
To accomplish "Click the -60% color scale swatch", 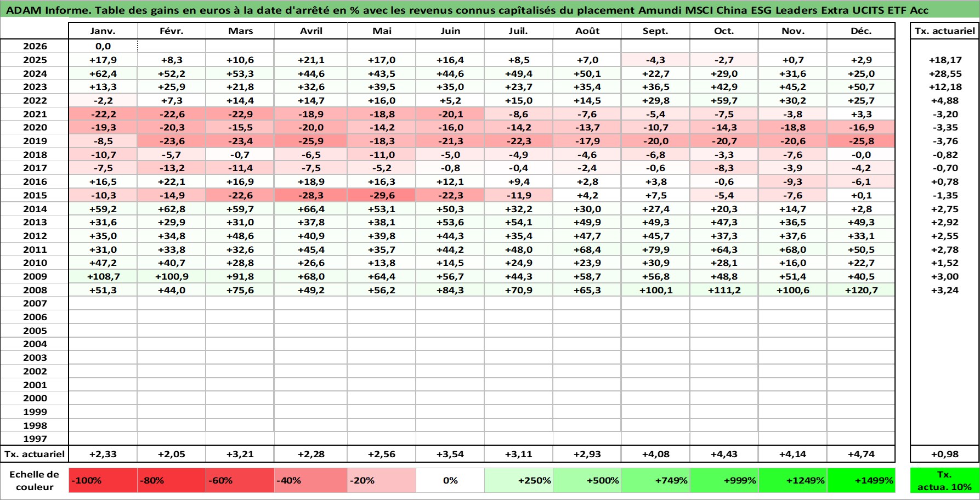I will (240, 480).
